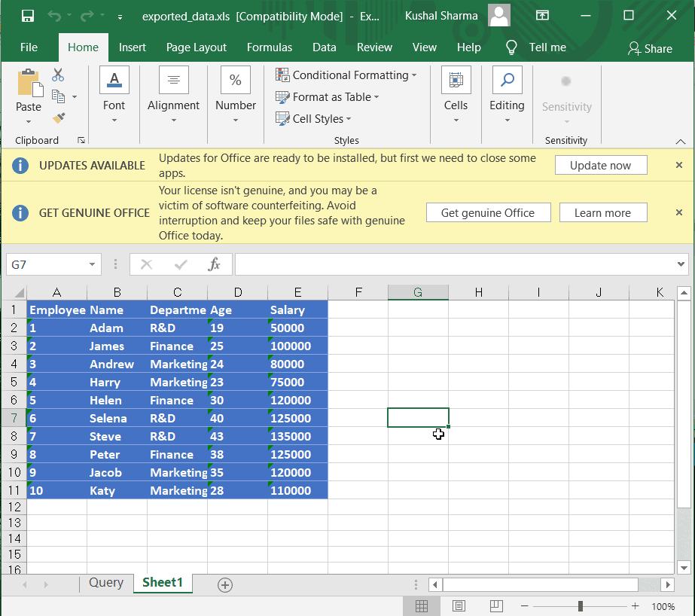Click the Format Painter brush icon

tap(59, 118)
